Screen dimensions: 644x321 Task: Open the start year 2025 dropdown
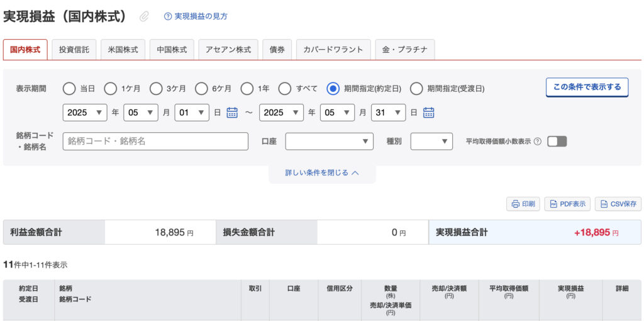(85, 113)
